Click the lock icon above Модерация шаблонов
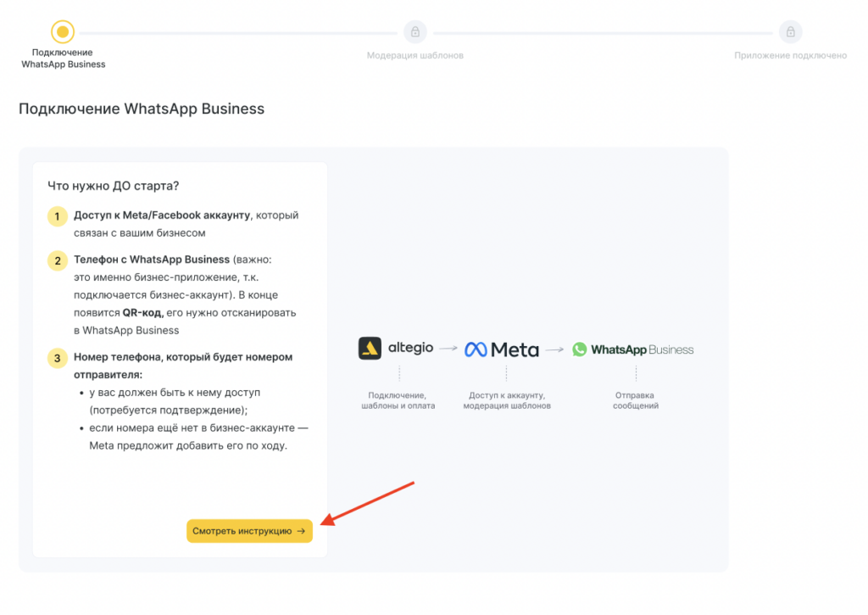 (415, 32)
